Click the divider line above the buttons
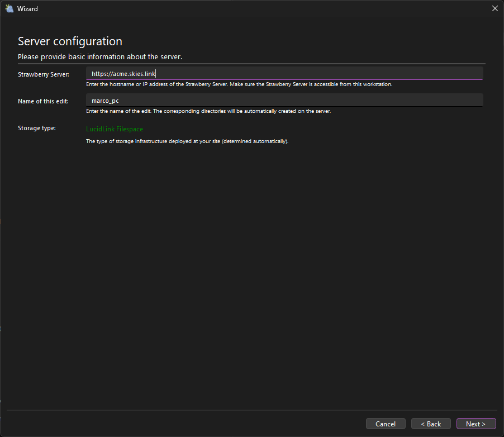This screenshot has height=437, width=504. [251, 410]
